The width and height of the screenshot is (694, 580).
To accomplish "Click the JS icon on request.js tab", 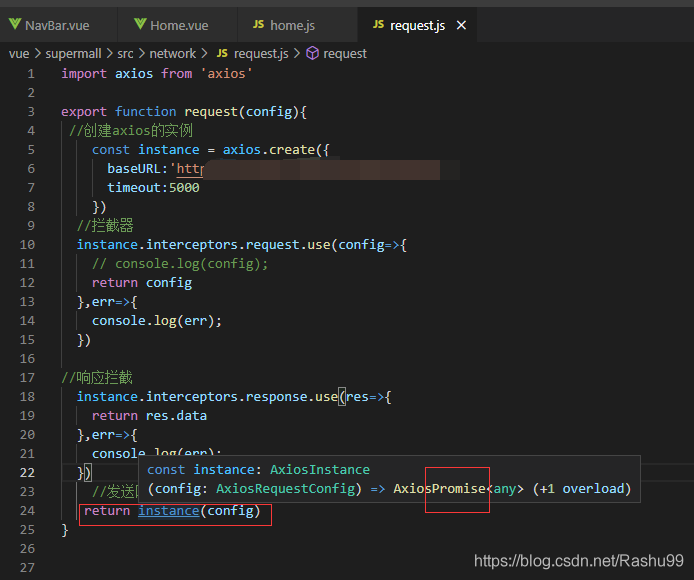I will point(378,25).
